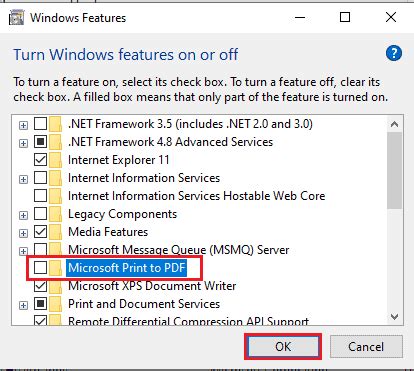Check Internet Information Services Hostable Web Core
The height and width of the screenshot is (371, 414).
point(41,196)
